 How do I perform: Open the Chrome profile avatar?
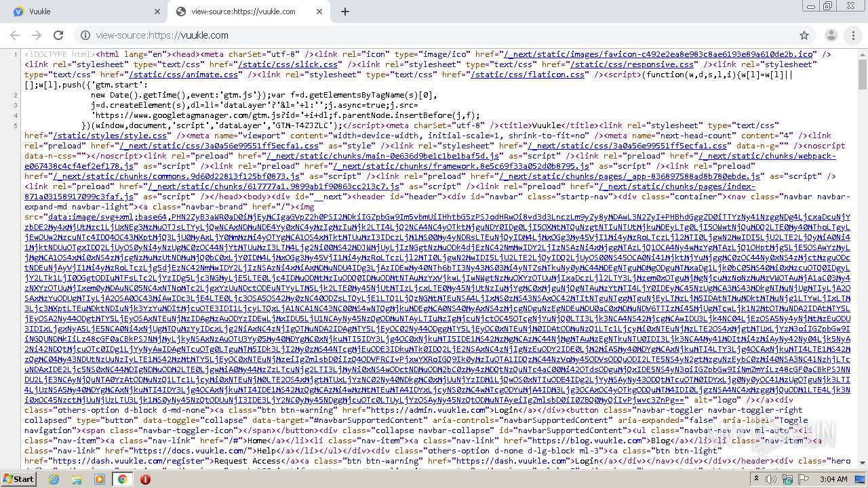coord(831,35)
